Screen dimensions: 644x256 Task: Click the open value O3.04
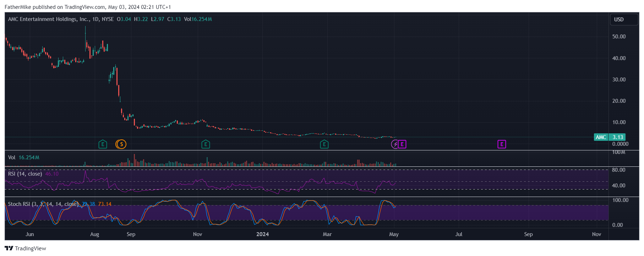[x=124, y=19]
